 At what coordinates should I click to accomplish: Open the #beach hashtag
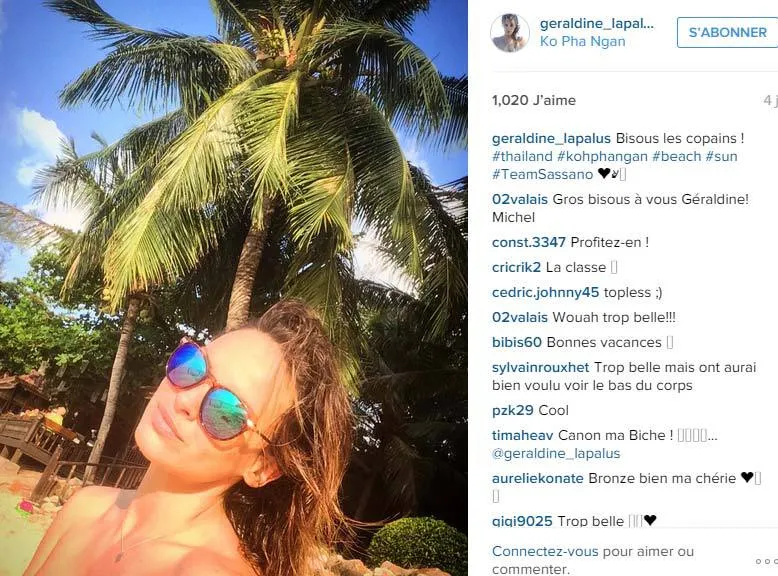click(x=676, y=156)
